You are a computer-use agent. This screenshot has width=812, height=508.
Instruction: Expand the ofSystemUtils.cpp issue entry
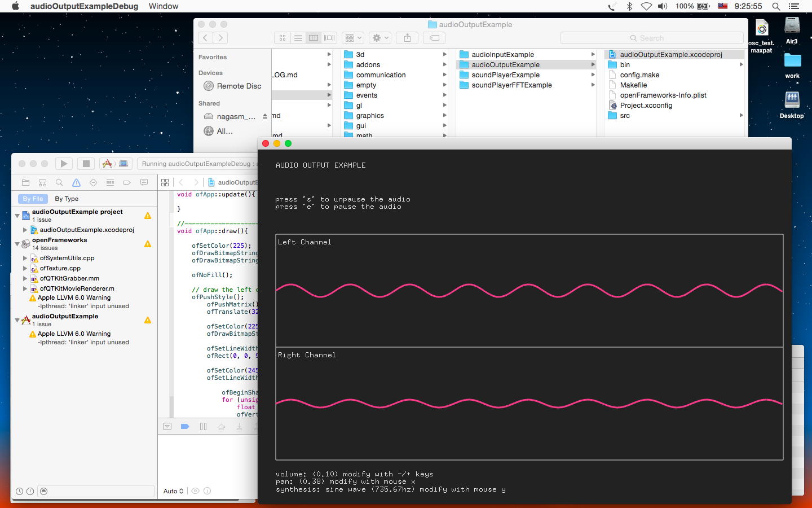coord(25,258)
